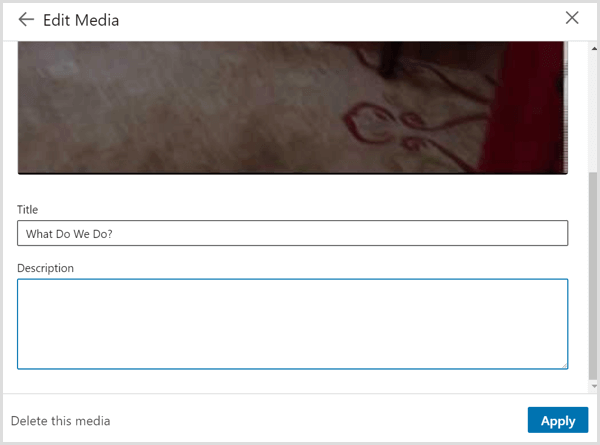The height and width of the screenshot is (445, 600).
Task: Go back with the arrow next to Edit Media
Action: pyautogui.click(x=26, y=19)
